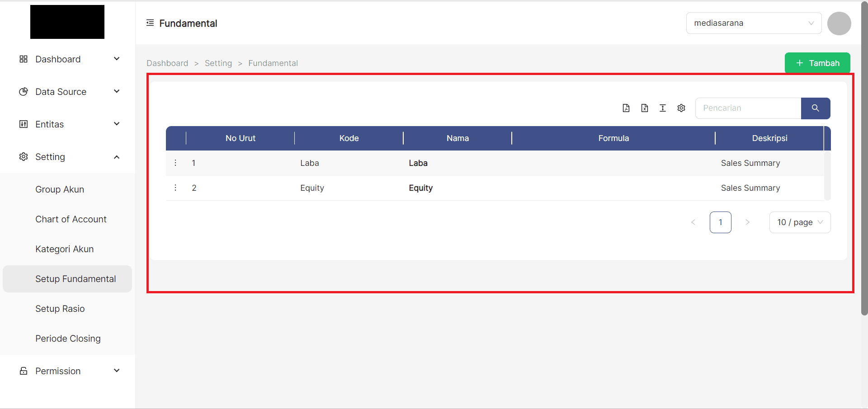Click the vertical page scrollbar
Image resolution: width=868 pixels, height=409 pixels.
click(x=864, y=158)
